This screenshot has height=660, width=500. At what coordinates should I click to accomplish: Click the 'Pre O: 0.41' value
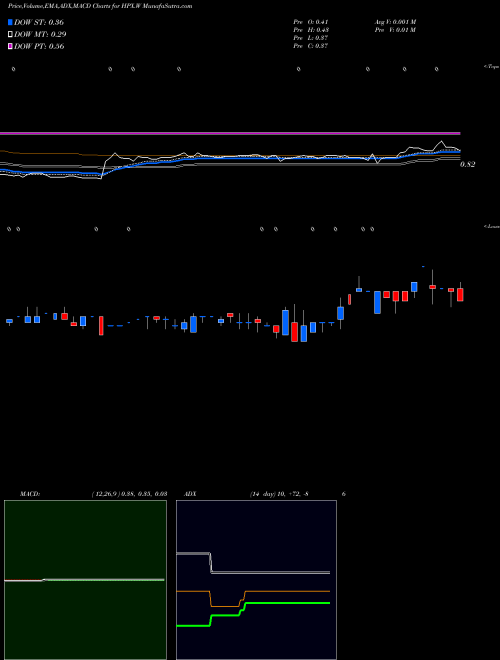pyautogui.click(x=311, y=22)
